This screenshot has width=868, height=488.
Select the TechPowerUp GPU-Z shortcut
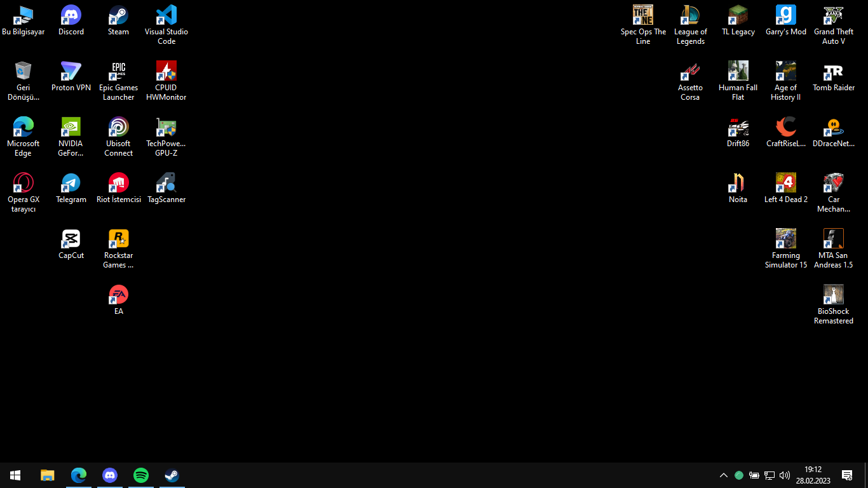pyautogui.click(x=166, y=137)
